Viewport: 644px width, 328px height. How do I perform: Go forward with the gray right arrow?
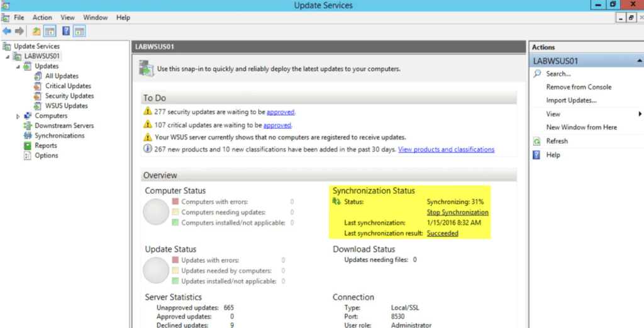point(19,31)
